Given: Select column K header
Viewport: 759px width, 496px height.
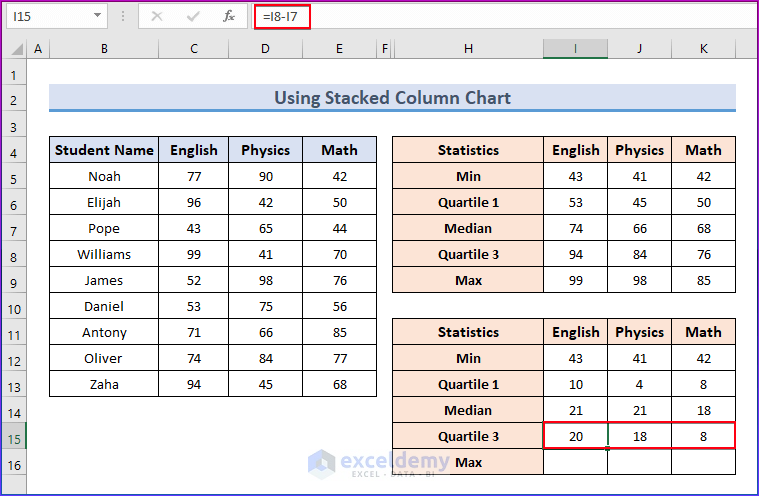Looking at the screenshot, I should click(703, 49).
